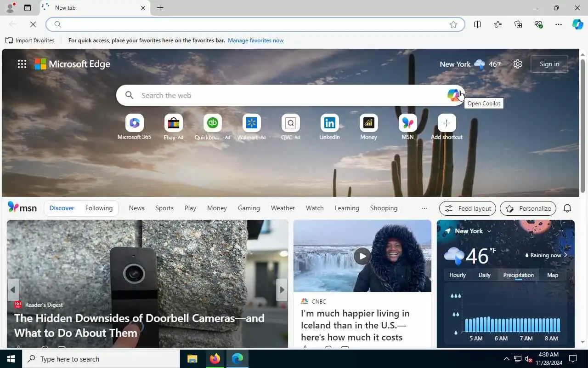Image resolution: width=588 pixels, height=368 pixels.
Task: Add this page to favorites star
Action: click(x=453, y=24)
